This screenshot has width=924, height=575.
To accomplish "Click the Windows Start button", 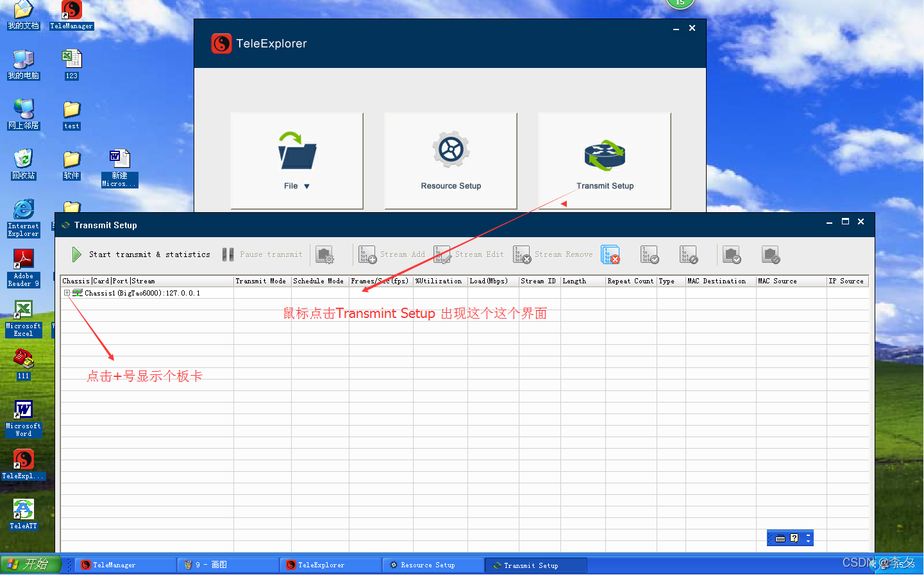I will [31, 564].
